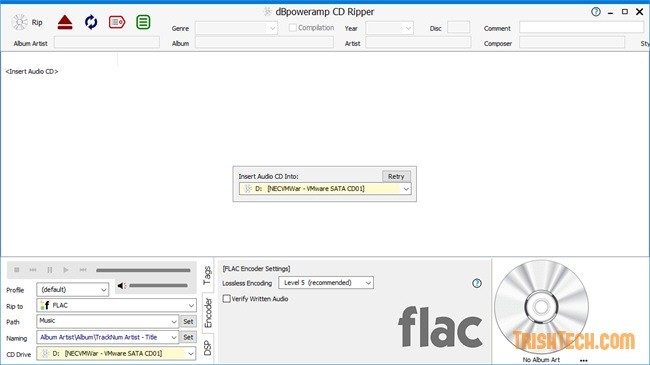The height and width of the screenshot is (365, 650).
Task: Click Set button beside Naming
Action: [x=188, y=337]
